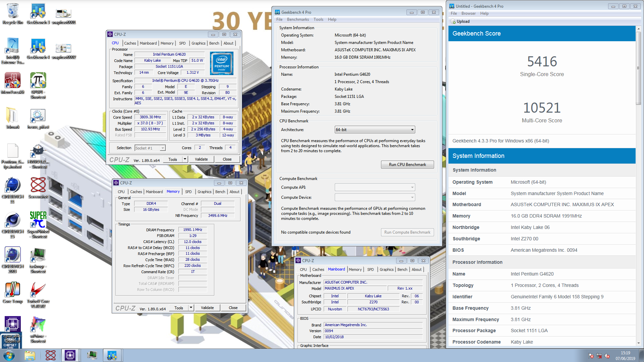644x362 pixels.
Task: Open Socket #1 selection dropdown in CPU-Z
Action: click(x=150, y=148)
